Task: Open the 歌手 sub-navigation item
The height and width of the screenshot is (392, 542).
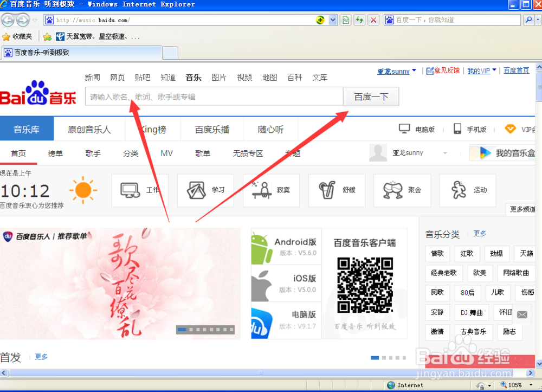Action: [x=93, y=153]
